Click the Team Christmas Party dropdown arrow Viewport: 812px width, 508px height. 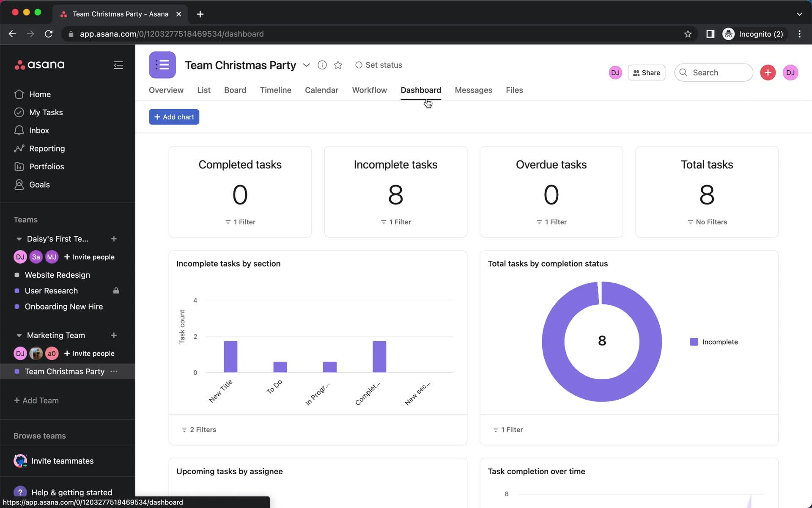[306, 65]
